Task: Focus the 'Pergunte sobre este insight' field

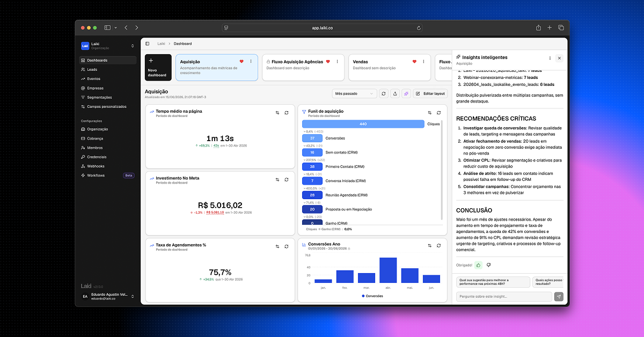Action: click(504, 296)
